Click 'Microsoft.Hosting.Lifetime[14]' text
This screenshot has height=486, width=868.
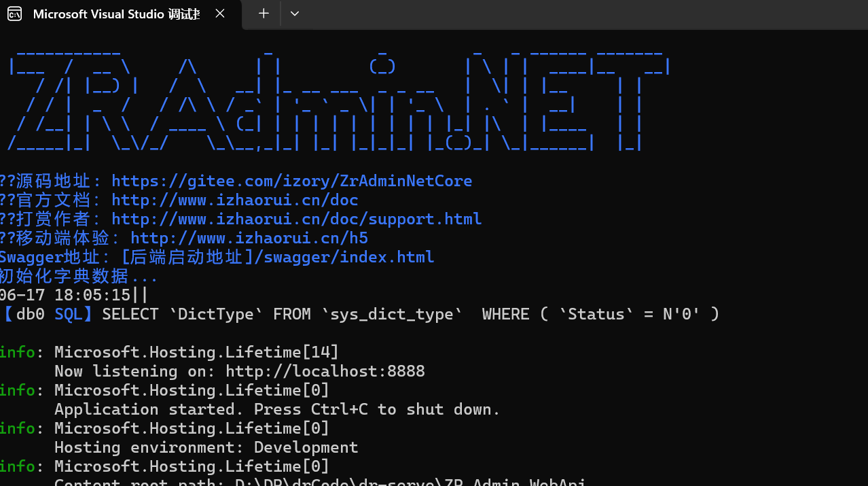[x=196, y=352]
